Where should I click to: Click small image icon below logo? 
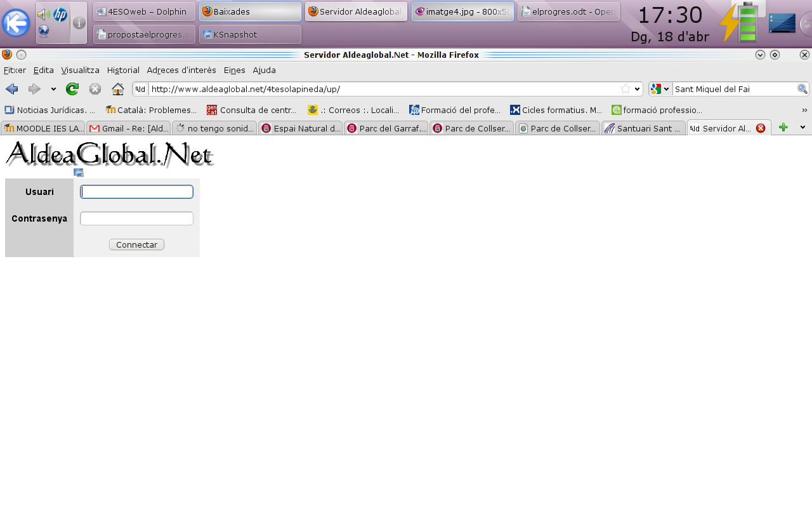coord(79,173)
